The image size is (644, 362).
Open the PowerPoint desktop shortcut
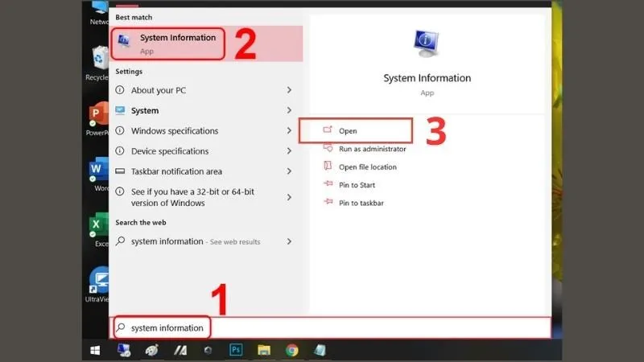click(x=98, y=117)
